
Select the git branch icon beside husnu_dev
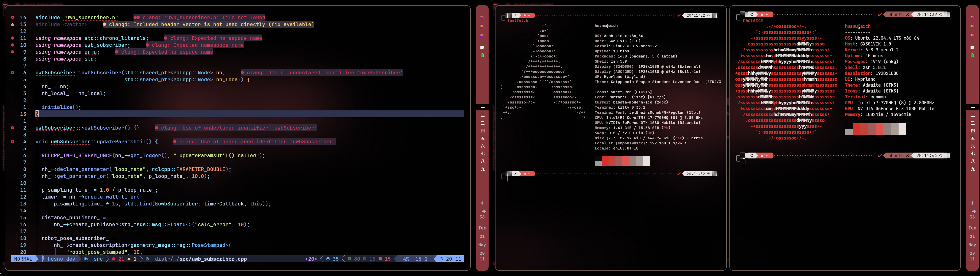click(43, 259)
